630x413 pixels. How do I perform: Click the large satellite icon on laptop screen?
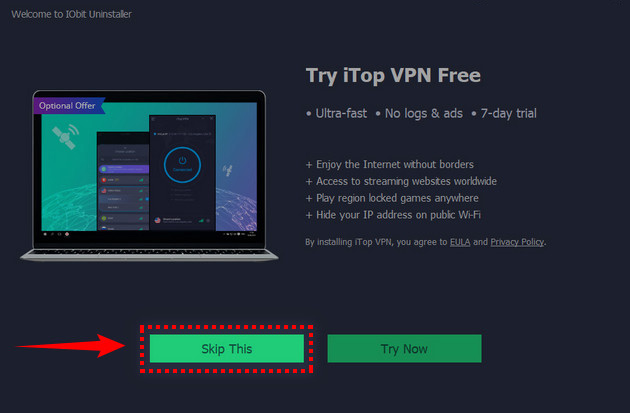click(x=65, y=137)
